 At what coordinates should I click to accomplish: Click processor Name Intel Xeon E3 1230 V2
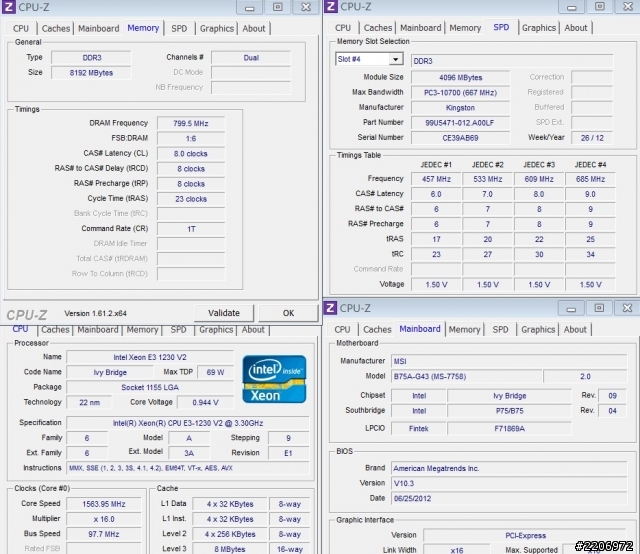[150, 357]
